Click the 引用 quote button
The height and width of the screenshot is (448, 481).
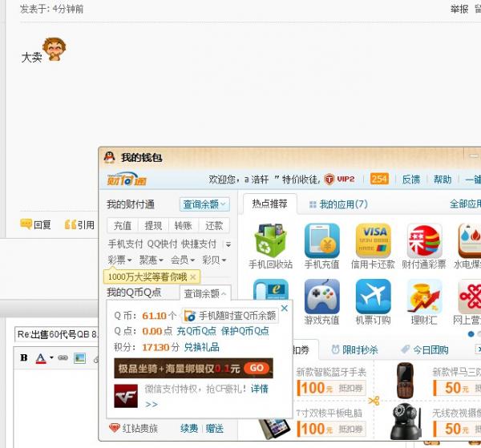tap(79, 224)
